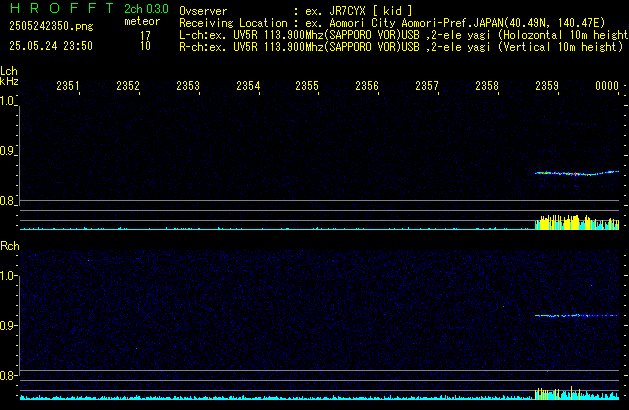The width and height of the screenshot is (629, 410).
Task: Click the 2357 time marker
Action: click(427, 86)
